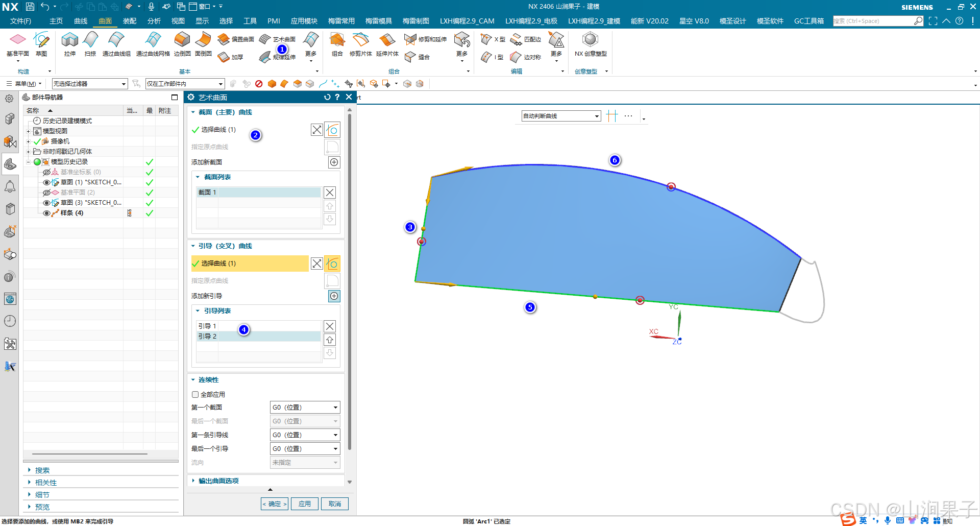980x526 pixels.
Task: Click the 取消 cancel button
Action: tap(335, 504)
